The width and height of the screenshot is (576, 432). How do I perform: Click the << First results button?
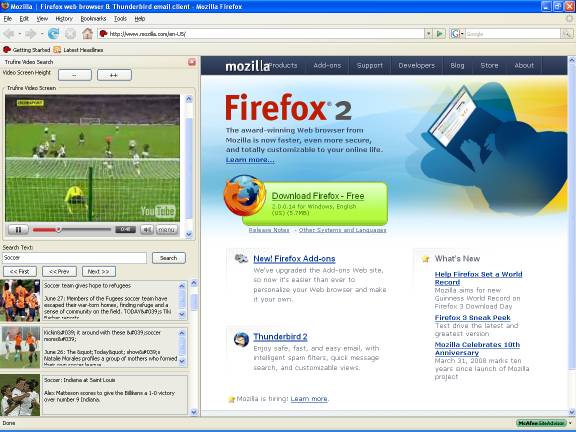point(20,271)
